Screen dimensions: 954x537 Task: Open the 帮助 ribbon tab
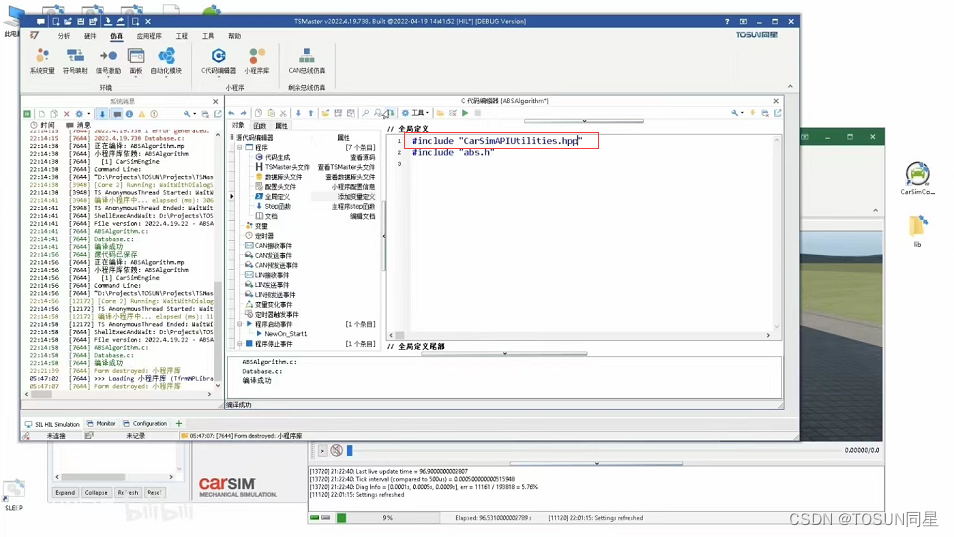234,36
